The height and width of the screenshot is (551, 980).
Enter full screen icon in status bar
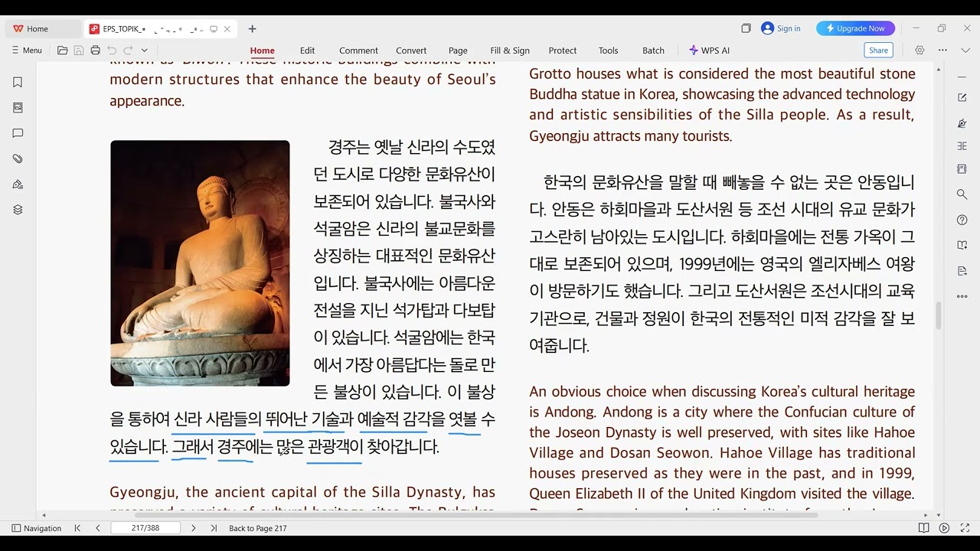[963, 528]
